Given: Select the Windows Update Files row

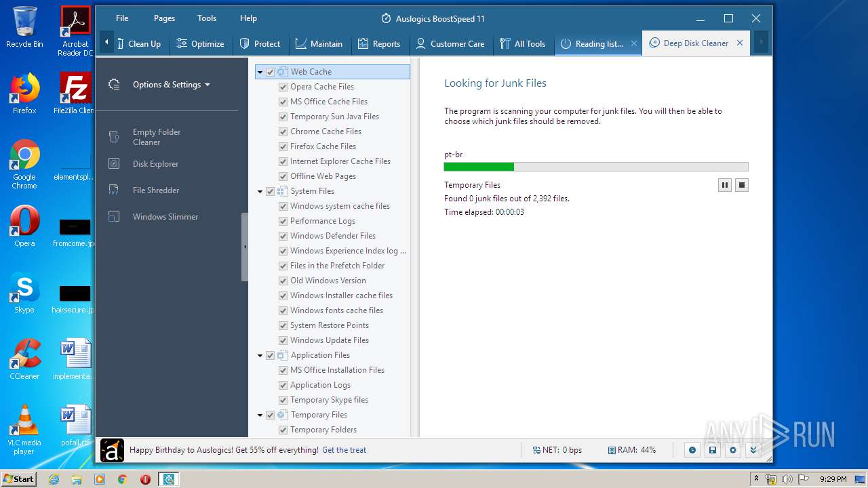Looking at the screenshot, I should point(330,340).
